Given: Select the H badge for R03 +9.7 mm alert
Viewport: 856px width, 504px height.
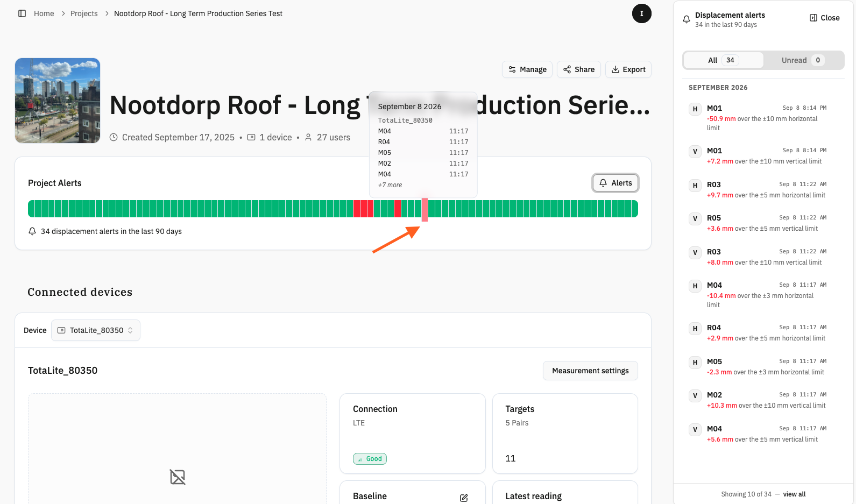Looking at the screenshot, I should coord(695,186).
